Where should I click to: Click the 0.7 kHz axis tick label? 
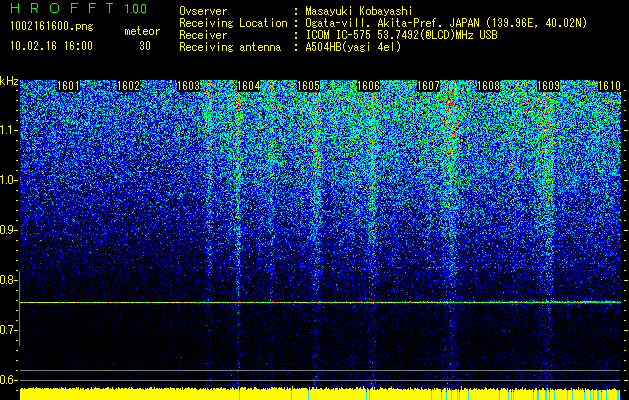9,330
